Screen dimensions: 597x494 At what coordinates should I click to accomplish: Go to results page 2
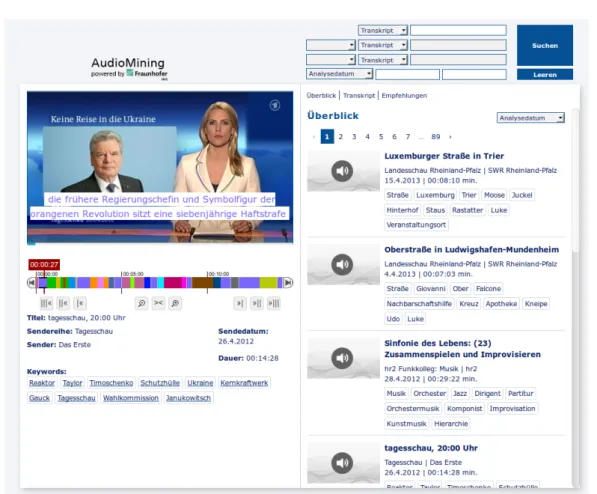click(x=341, y=137)
